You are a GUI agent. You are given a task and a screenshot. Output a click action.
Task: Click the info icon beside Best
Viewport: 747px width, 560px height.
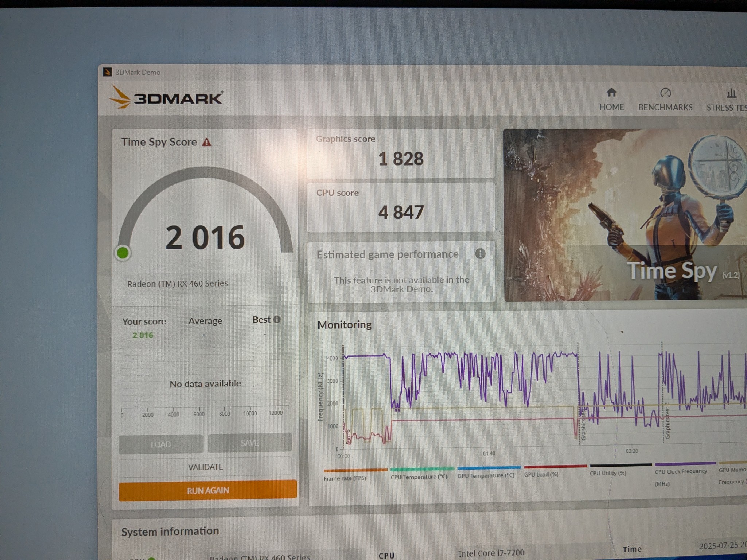click(277, 319)
